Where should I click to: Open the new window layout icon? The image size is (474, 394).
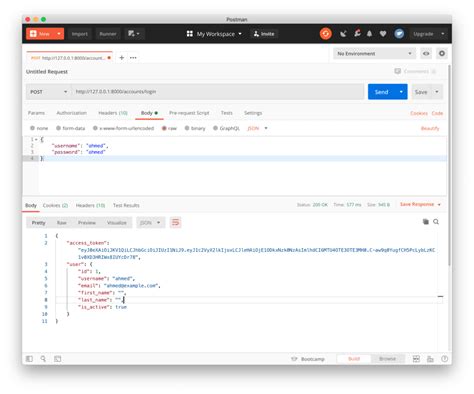pyautogui.click(x=134, y=34)
